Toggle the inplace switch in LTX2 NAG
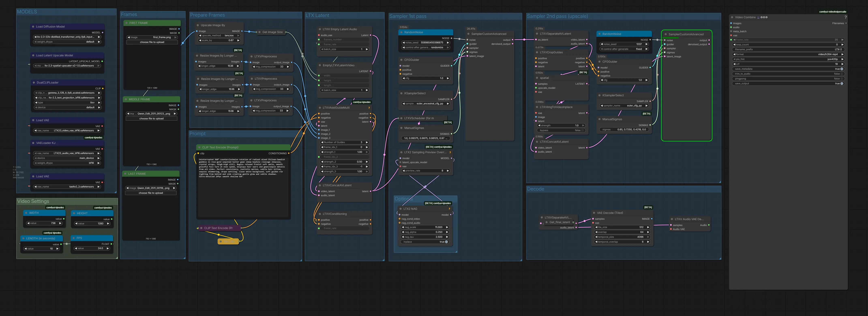 (446, 242)
